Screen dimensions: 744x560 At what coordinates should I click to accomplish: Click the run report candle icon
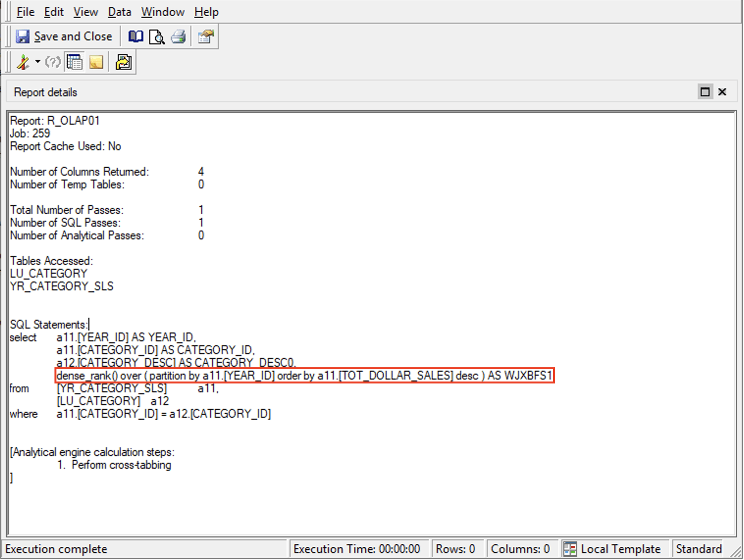[23, 62]
